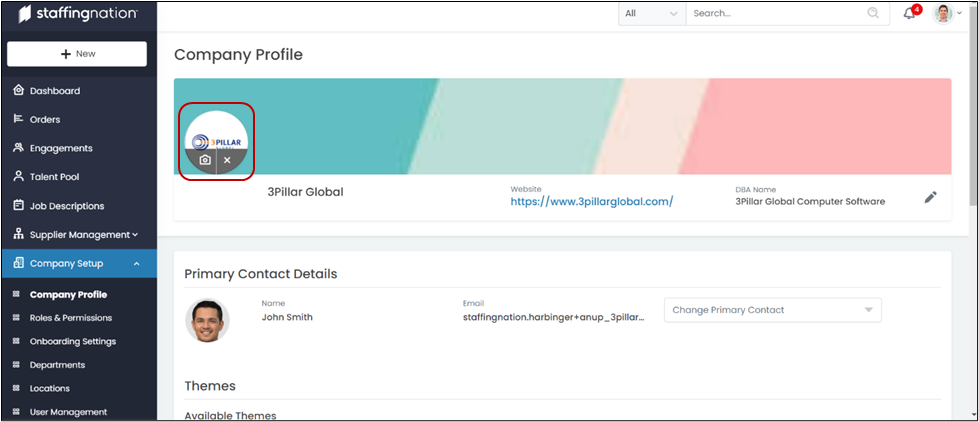Click the primary contact email text
This screenshot has width=979, height=422.
tap(553, 317)
